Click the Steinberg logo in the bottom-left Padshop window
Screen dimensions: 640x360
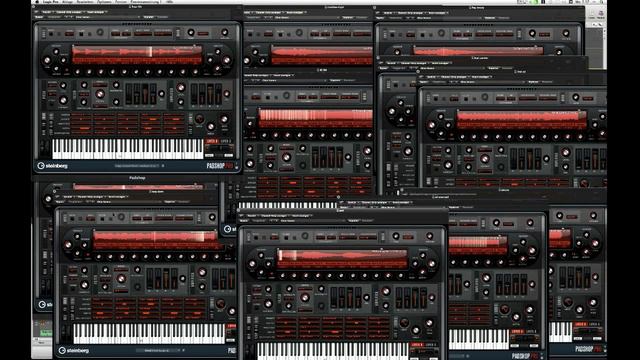pyautogui.click(x=73, y=350)
